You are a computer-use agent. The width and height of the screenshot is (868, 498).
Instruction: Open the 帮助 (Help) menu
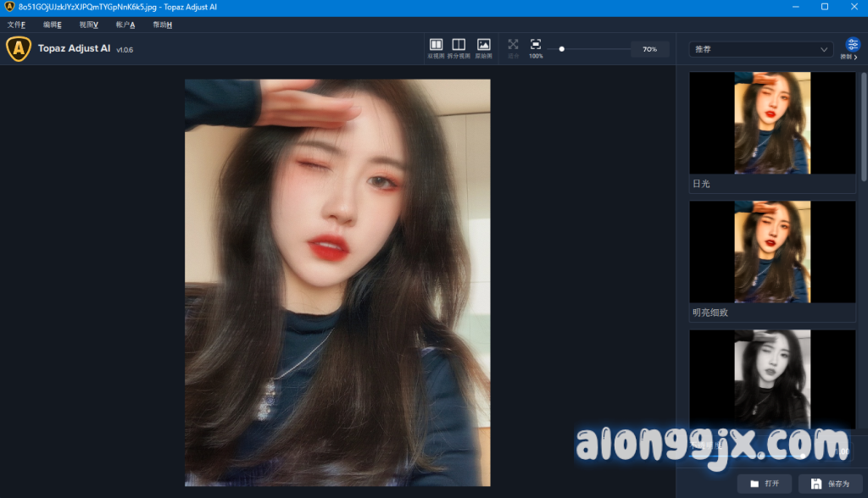pos(162,25)
